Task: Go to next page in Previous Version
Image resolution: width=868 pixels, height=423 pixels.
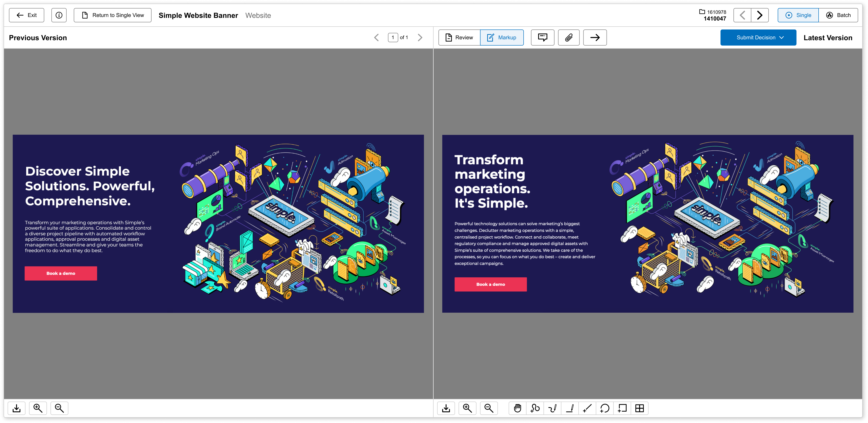Action: (x=420, y=37)
